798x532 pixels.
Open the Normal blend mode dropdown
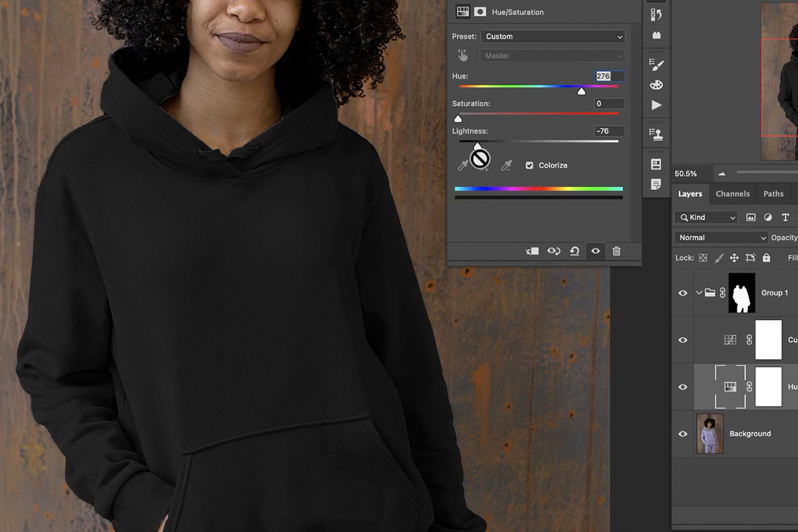point(721,237)
